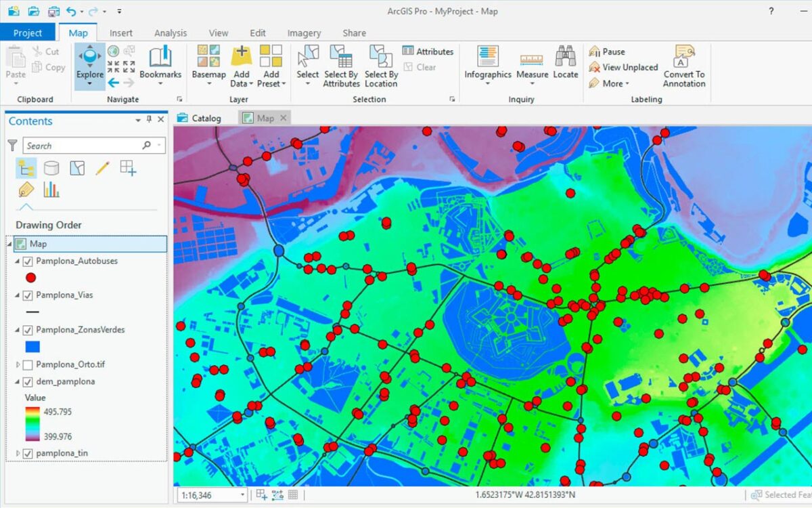Collapse the Pamplona_Autobuses layer legend

18,261
